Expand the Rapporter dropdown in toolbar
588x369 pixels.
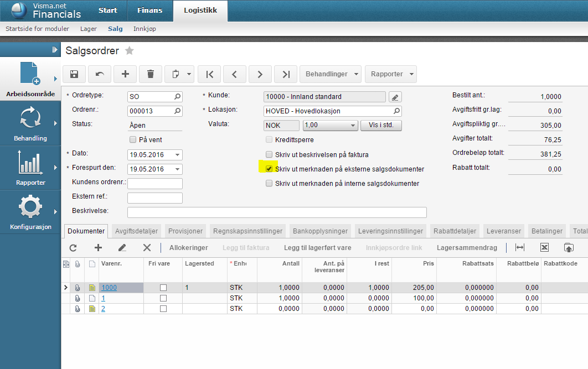coord(390,74)
